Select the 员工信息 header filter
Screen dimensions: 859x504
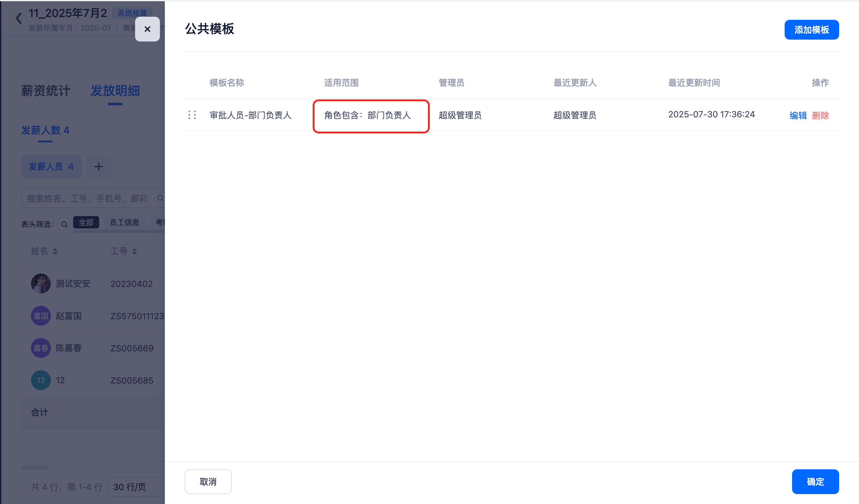[125, 222]
